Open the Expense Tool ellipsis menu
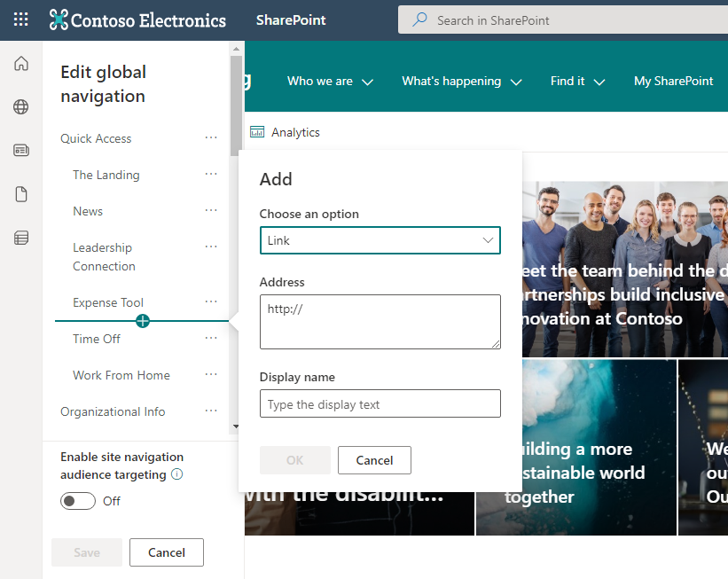Image resolution: width=728 pixels, height=579 pixels. (210, 301)
